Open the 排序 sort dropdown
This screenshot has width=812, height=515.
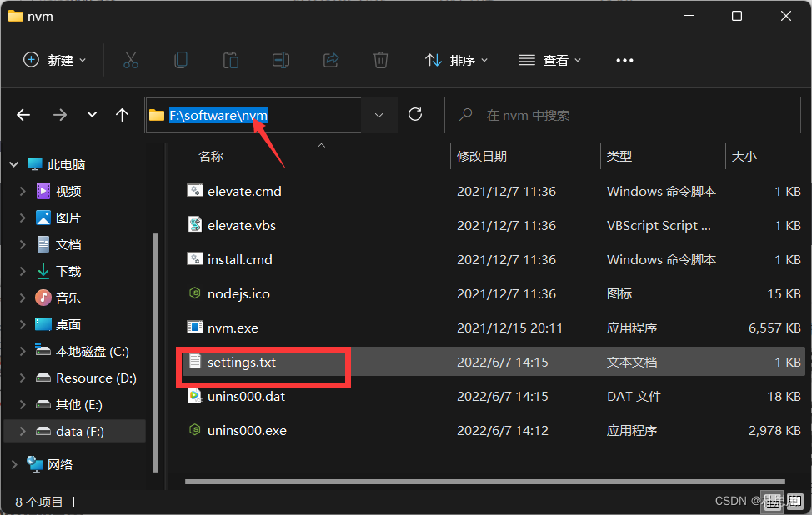pos(456,59)
